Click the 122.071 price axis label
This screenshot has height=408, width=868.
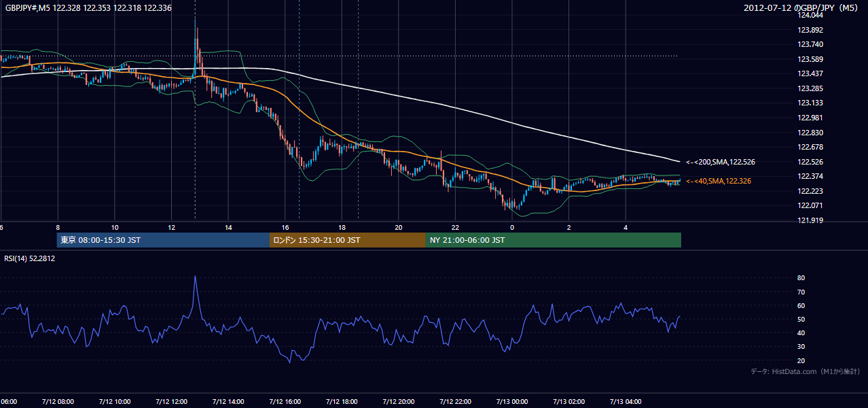810,205
